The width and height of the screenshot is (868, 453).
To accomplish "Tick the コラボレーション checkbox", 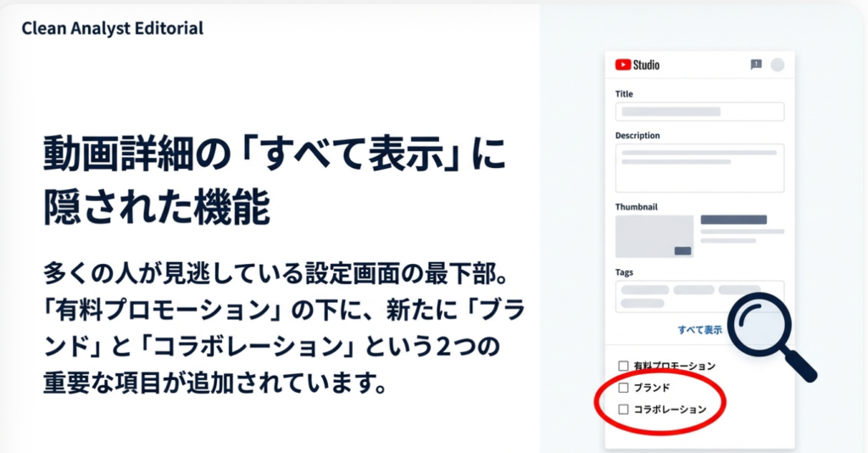I will [x=623, y=409].
